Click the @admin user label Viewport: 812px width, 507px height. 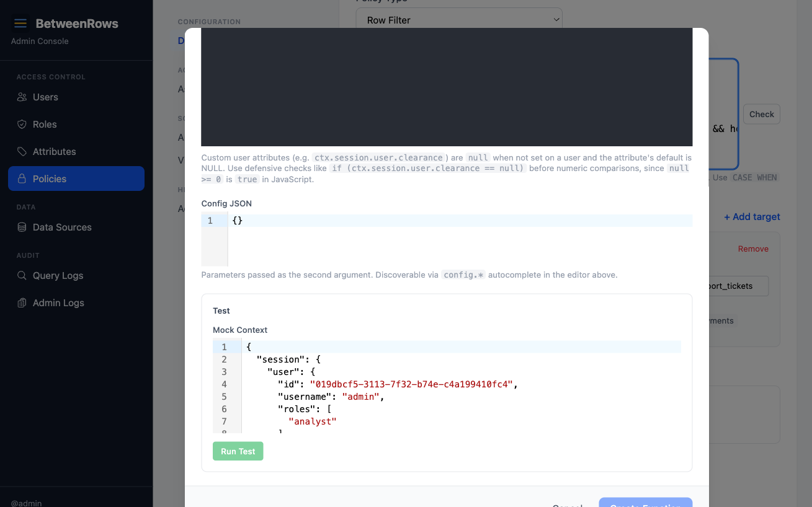[x=26, y=503]
